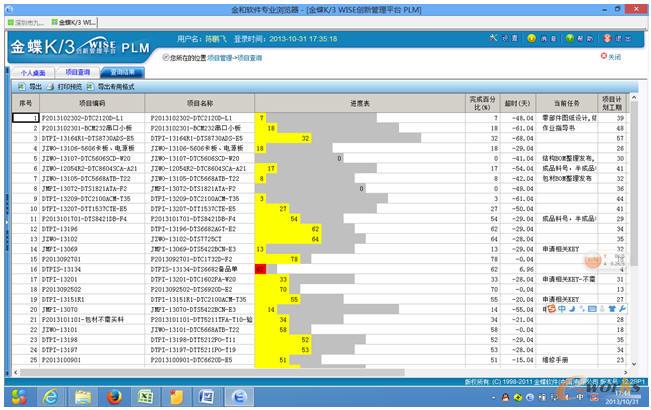Open Help via the green icon

(x=569, y=39)
